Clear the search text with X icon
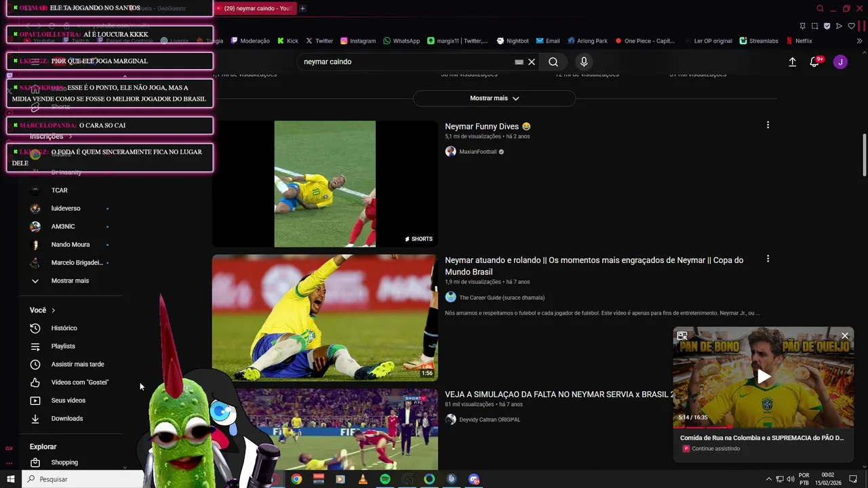The height and width of the screenshot is (488, 868). 532,62
